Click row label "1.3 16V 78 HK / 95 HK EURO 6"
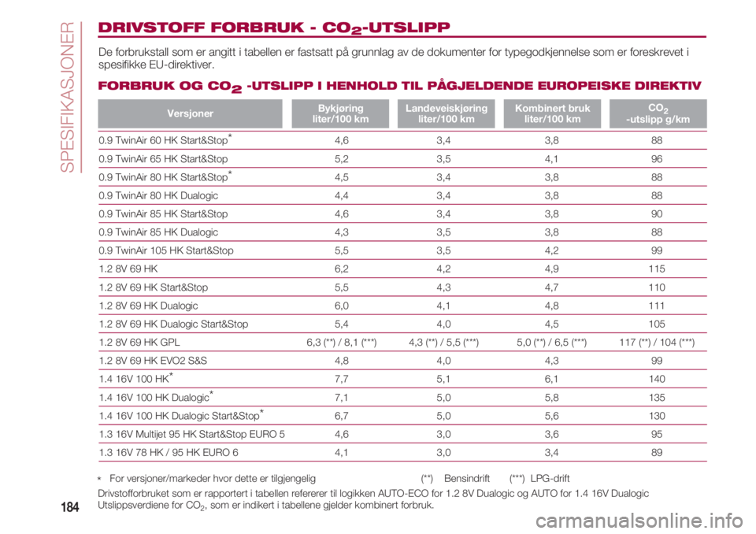This screenshot has width=756, height=534. pos(169,452)
